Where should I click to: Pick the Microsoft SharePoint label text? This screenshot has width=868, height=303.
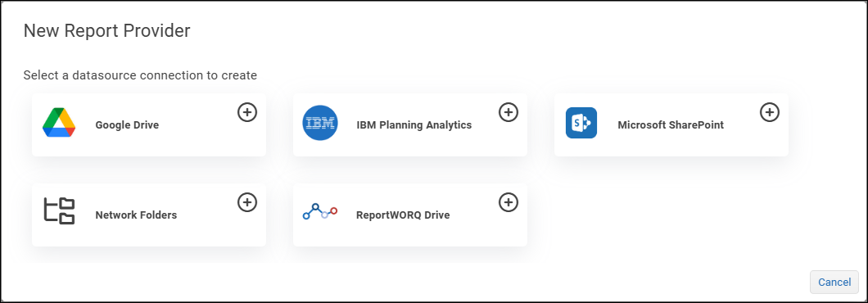point(671,125)
